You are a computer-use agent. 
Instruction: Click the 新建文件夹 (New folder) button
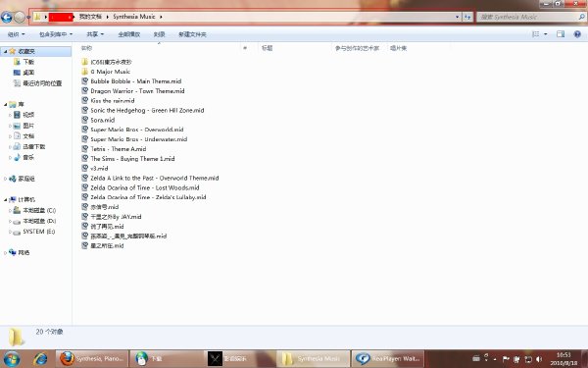192,34
